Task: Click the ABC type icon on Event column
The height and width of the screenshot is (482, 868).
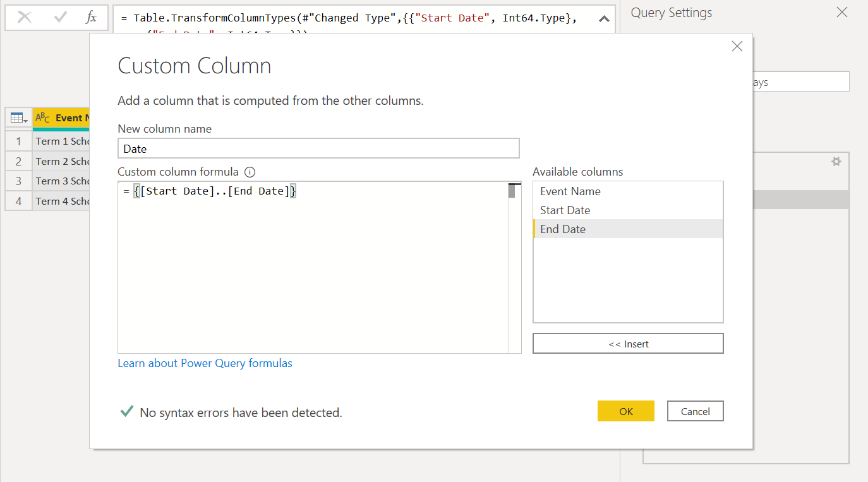Action: 42,117
